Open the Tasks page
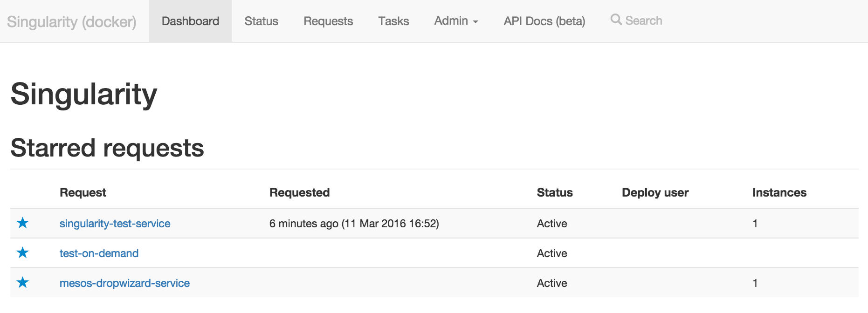 393,21
